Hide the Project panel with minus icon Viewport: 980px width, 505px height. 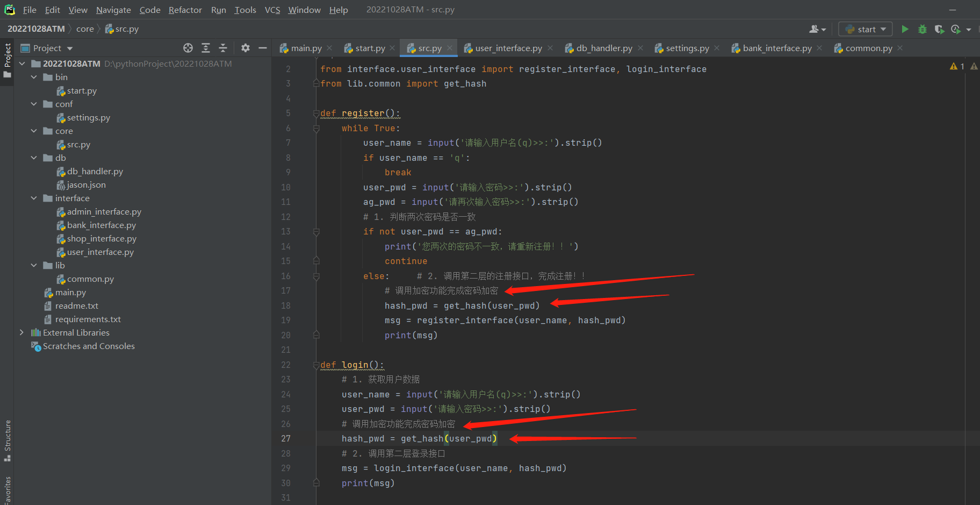(263, 48)
